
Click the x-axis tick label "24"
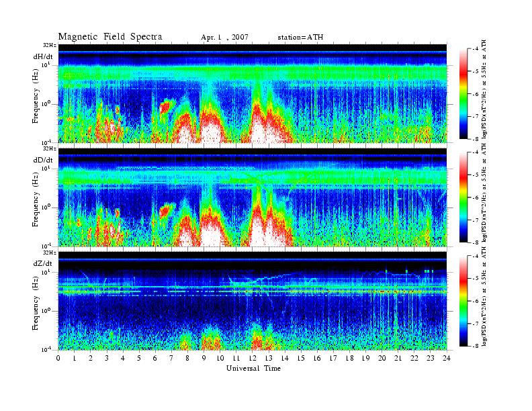click(447, 358)
